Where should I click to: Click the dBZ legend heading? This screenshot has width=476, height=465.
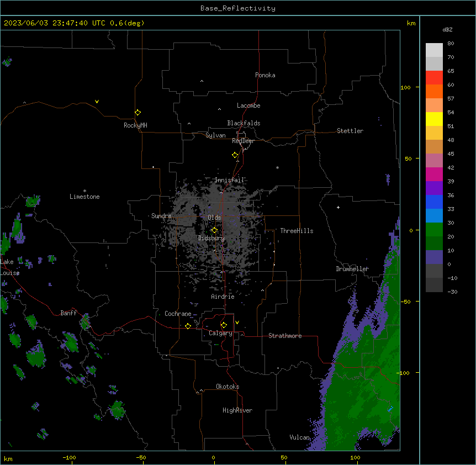point(447,29)
